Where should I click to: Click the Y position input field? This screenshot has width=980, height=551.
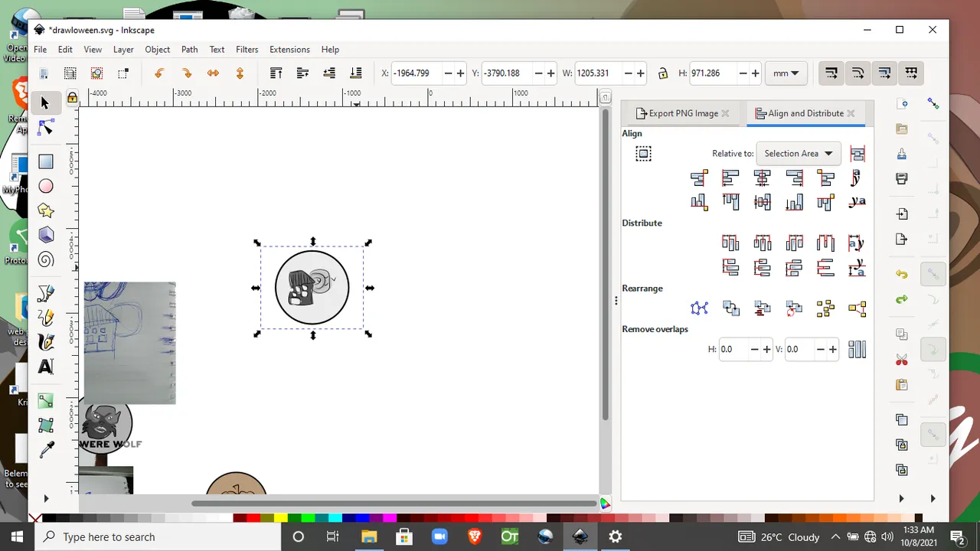pos(506,73)
